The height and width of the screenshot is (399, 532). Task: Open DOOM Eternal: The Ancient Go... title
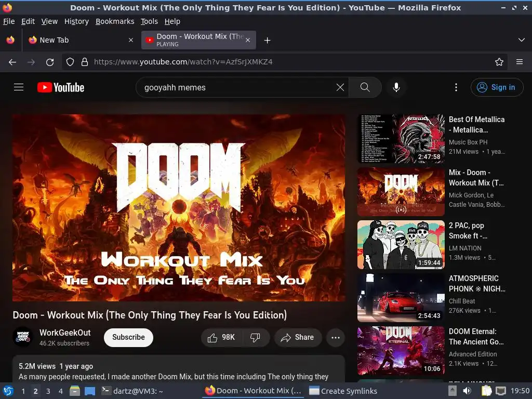point(476,337)
